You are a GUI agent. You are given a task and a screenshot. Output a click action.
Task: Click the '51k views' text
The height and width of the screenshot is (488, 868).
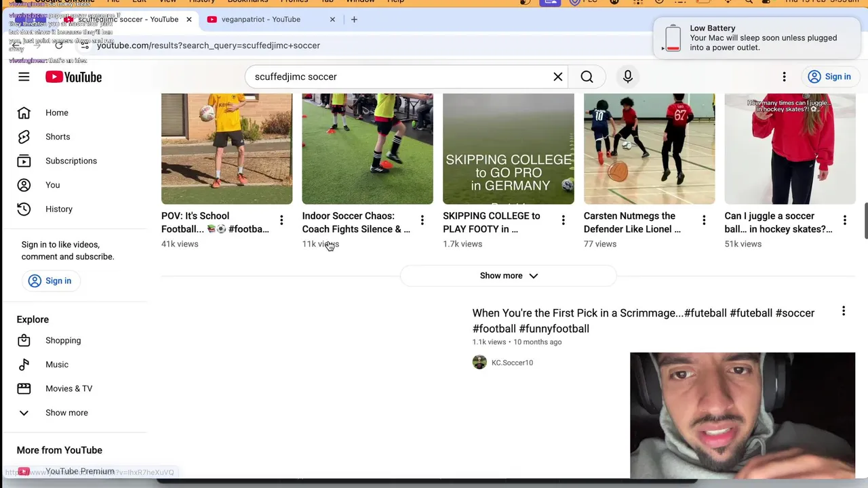(x=743, y=244)
